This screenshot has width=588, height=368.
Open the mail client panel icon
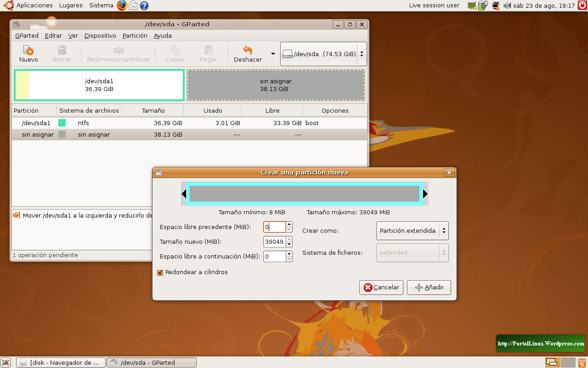pyautogui.click(x=133, y=6)
